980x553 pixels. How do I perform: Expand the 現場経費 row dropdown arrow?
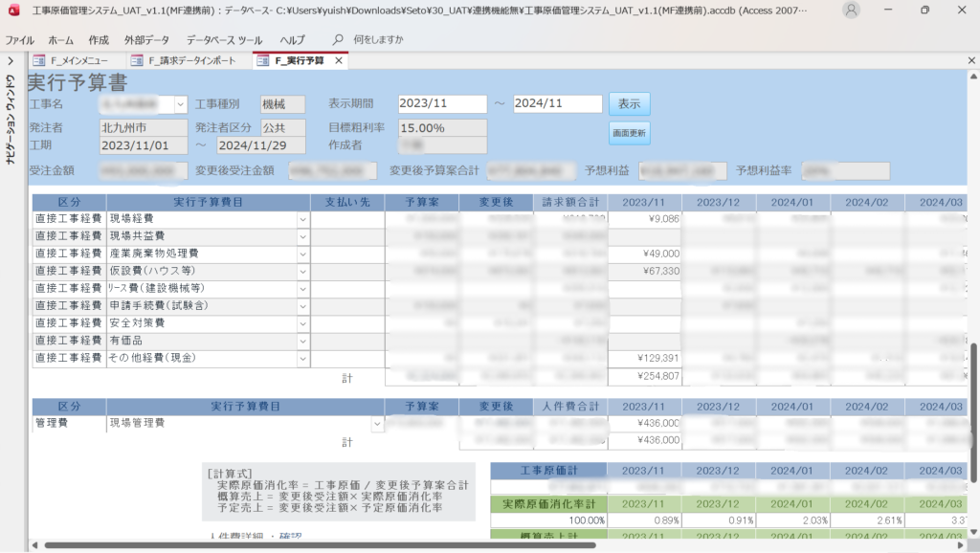302,219
